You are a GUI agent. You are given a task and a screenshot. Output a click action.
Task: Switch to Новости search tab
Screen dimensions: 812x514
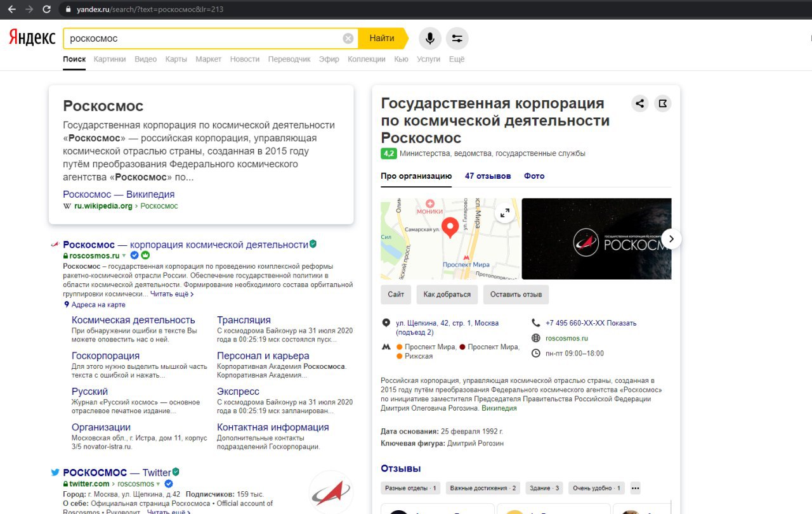point(245,59)
